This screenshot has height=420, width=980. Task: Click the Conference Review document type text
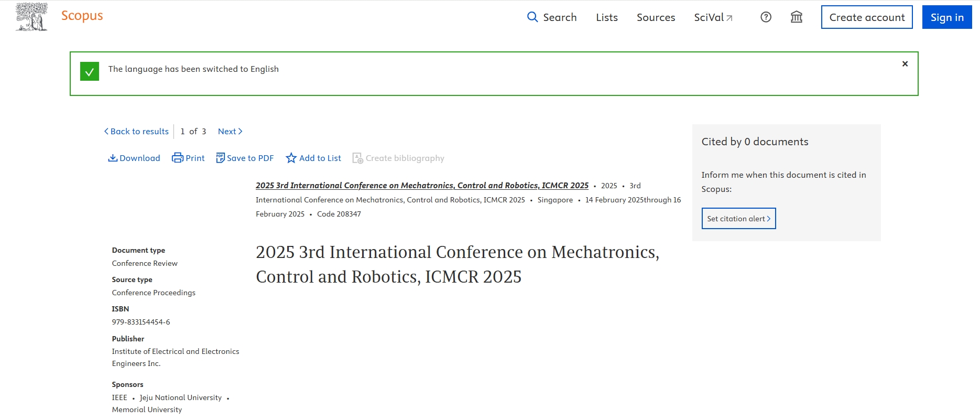(x=145, y=263)
